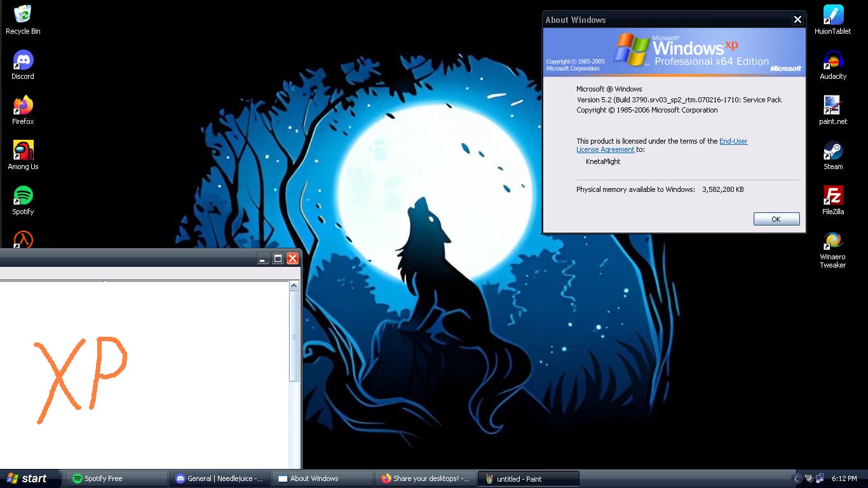The width and height of the screenshot is (868, 488).
Task: Select the Discord desktop shortcut
Action: (23, 65)
